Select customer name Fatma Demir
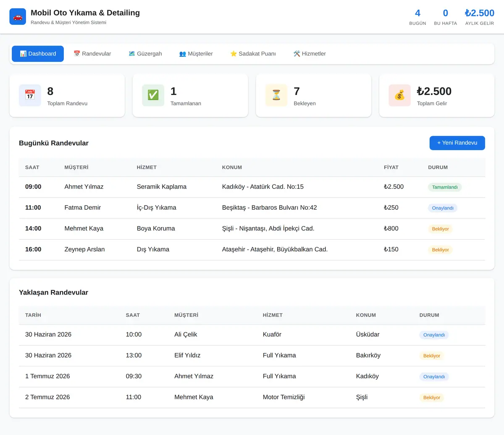The height and width of the screenshot is (435, 504). [x=82, y=208]
